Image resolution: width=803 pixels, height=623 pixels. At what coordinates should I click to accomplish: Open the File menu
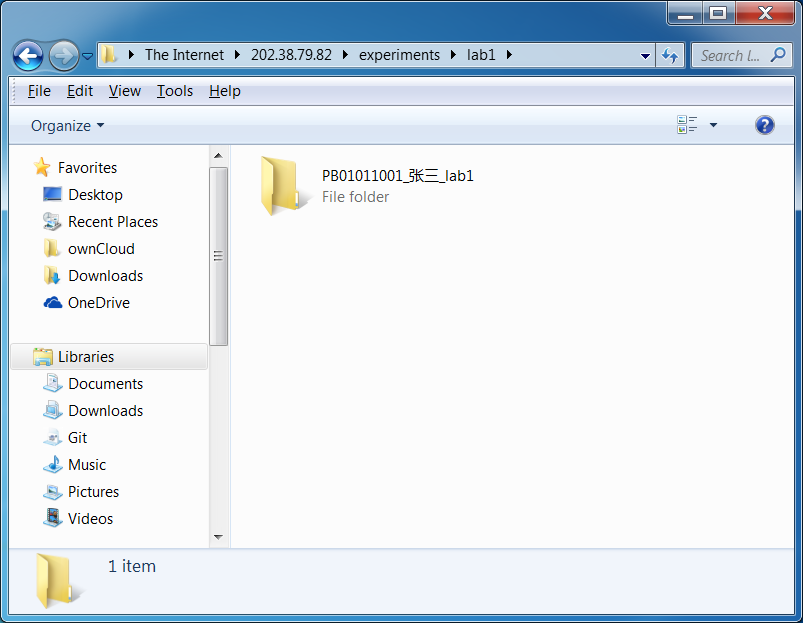pyautogui.click(x=39, y=91)
